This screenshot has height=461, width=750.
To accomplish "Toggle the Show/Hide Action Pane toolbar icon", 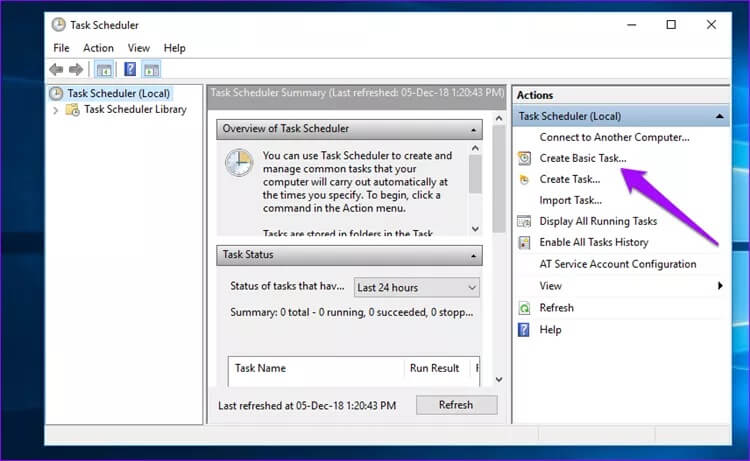I will pyautogui.click(x=152, y=70).
